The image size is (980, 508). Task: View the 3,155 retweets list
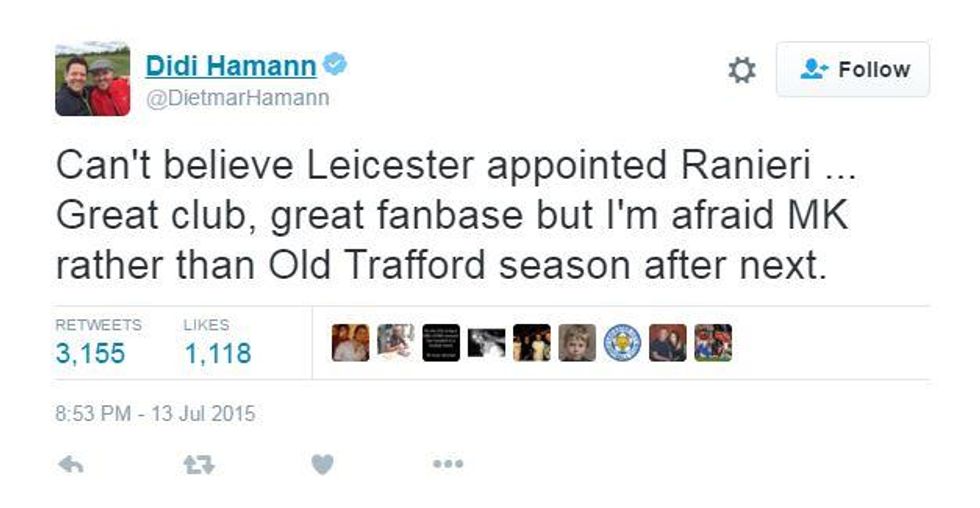(x=91, y=353)
